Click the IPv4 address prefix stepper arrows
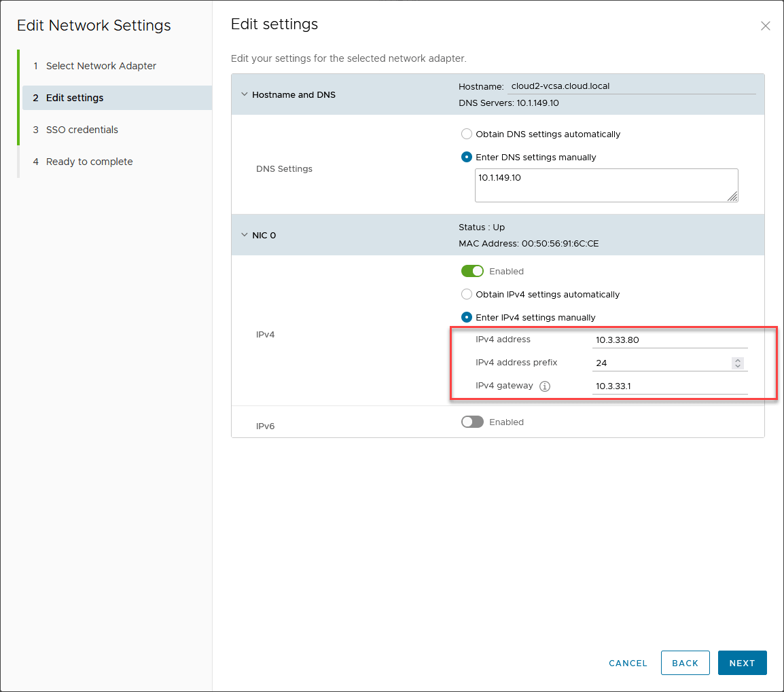 click(738, 363)
